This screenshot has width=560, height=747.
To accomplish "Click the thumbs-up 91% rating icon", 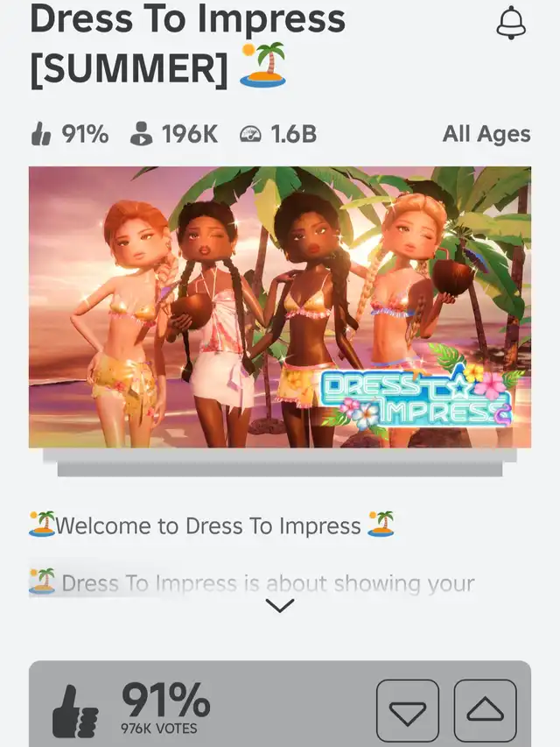I will click(x=41, y=133).
